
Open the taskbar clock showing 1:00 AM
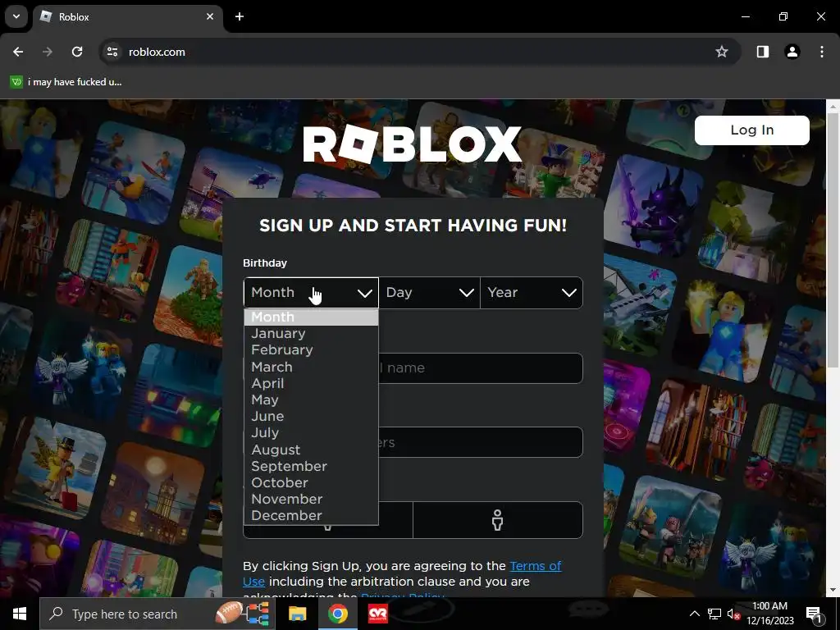[x=769, y=614]
